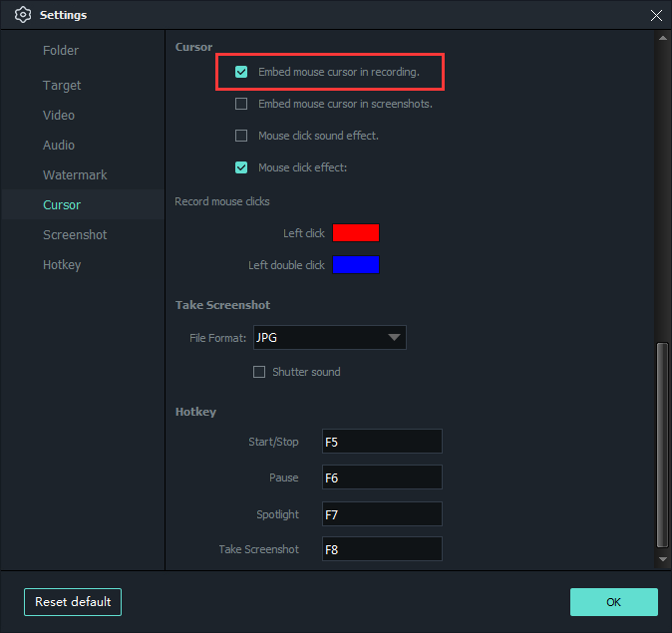Confirm settings with the OK button
This screenshot has width=672, height=633.
[613, 602]
